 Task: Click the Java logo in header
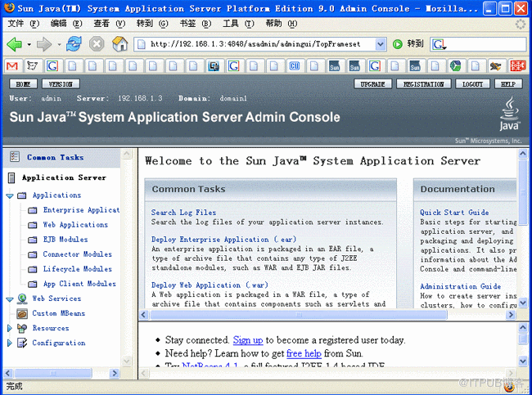pyautogui.click(x=509, y=114)
